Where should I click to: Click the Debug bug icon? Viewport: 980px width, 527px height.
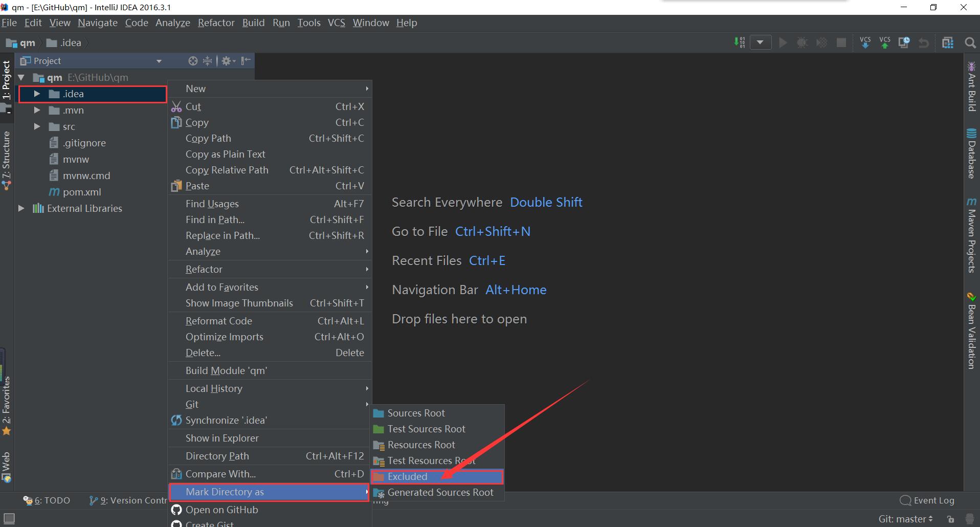click(x=802, y=42)
